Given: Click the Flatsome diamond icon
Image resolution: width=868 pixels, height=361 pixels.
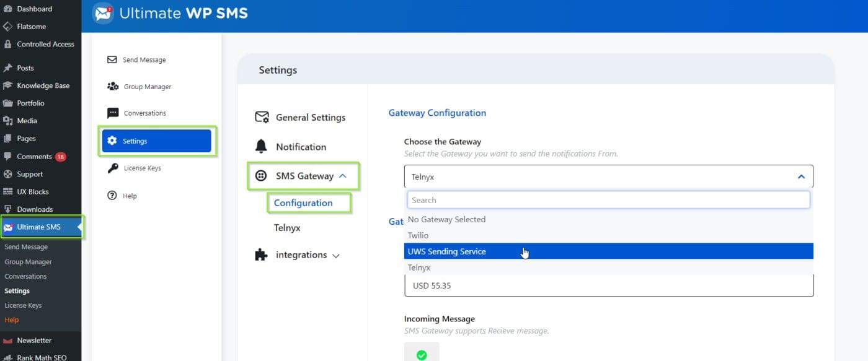Looking at the screenshot, I should [7, 27].
